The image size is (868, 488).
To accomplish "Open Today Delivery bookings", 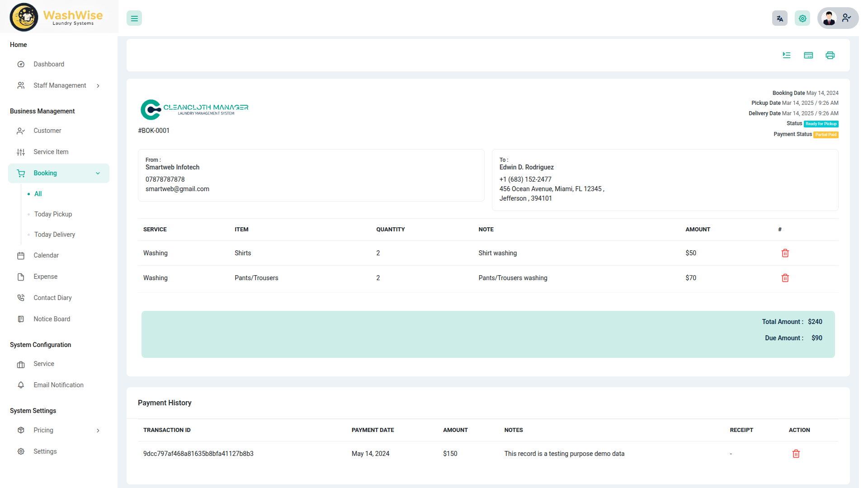I will tap(55, 235).
